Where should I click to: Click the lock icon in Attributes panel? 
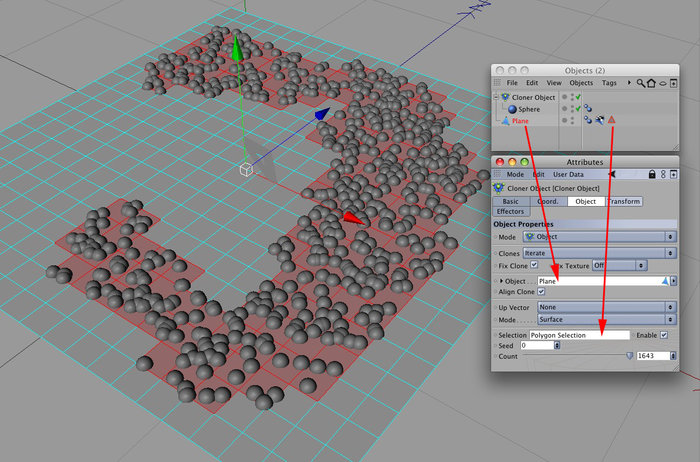click(x=652, y=174)
